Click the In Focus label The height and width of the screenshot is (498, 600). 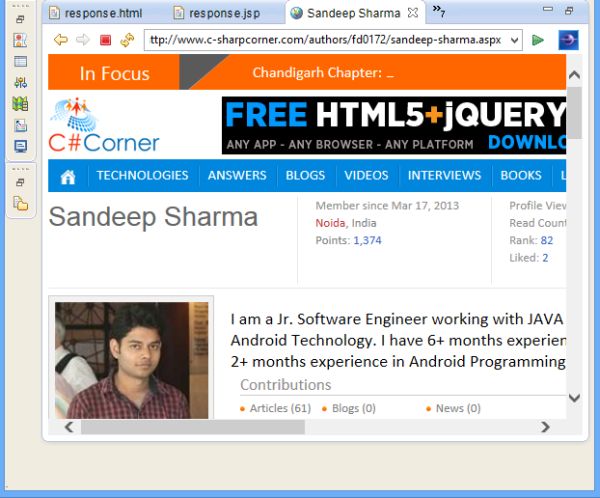pos(114,73)
